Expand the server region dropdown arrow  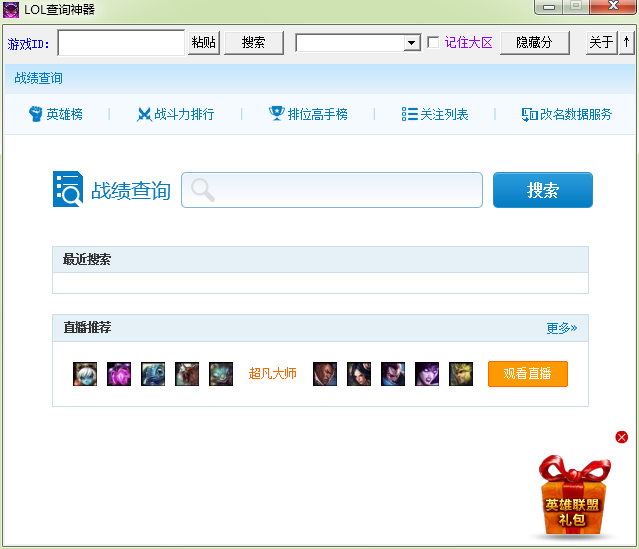click(412, 43)
